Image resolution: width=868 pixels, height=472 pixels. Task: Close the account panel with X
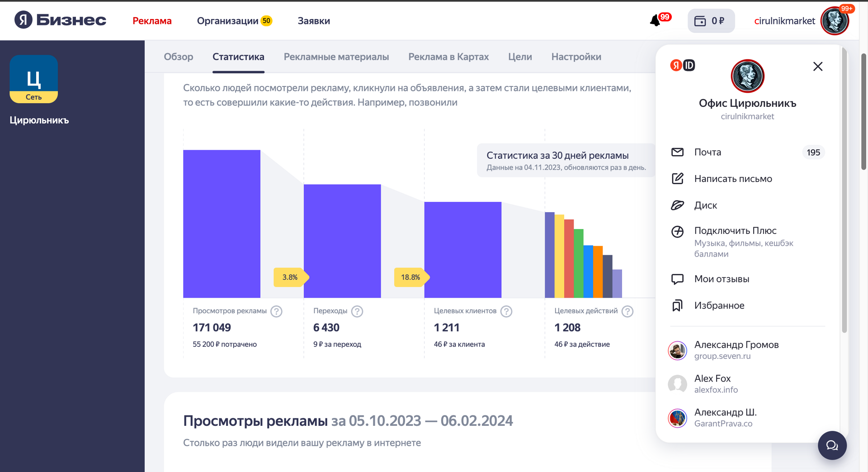[x=818, y=67]
